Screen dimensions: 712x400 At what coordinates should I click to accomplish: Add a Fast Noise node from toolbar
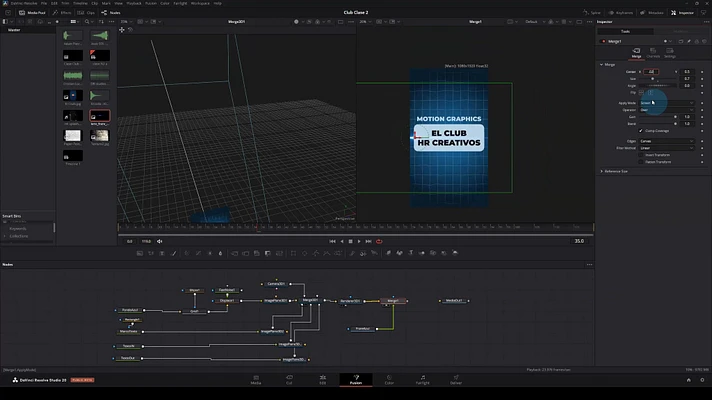(151, 253)
